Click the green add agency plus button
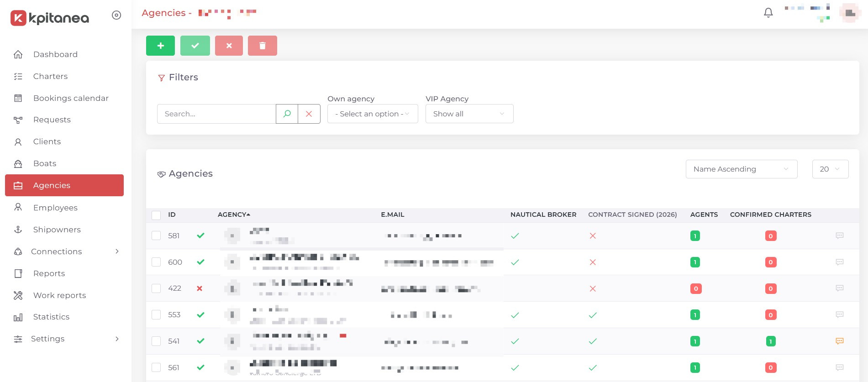This screenshot has width=868, height=382. (x=160, y=46)
